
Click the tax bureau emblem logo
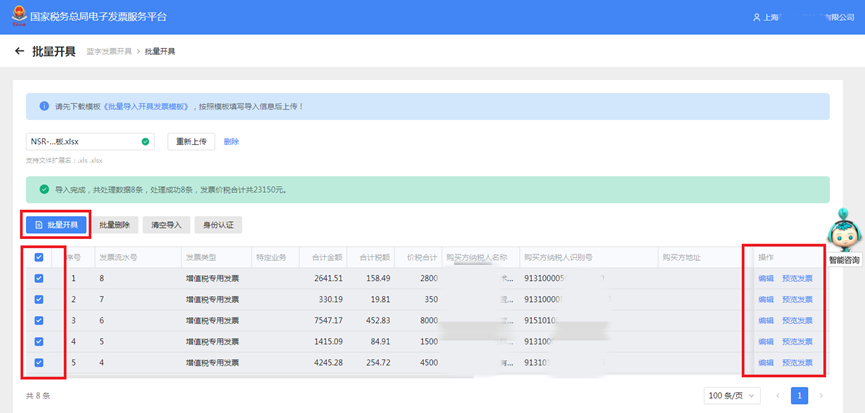coord(19,16)
